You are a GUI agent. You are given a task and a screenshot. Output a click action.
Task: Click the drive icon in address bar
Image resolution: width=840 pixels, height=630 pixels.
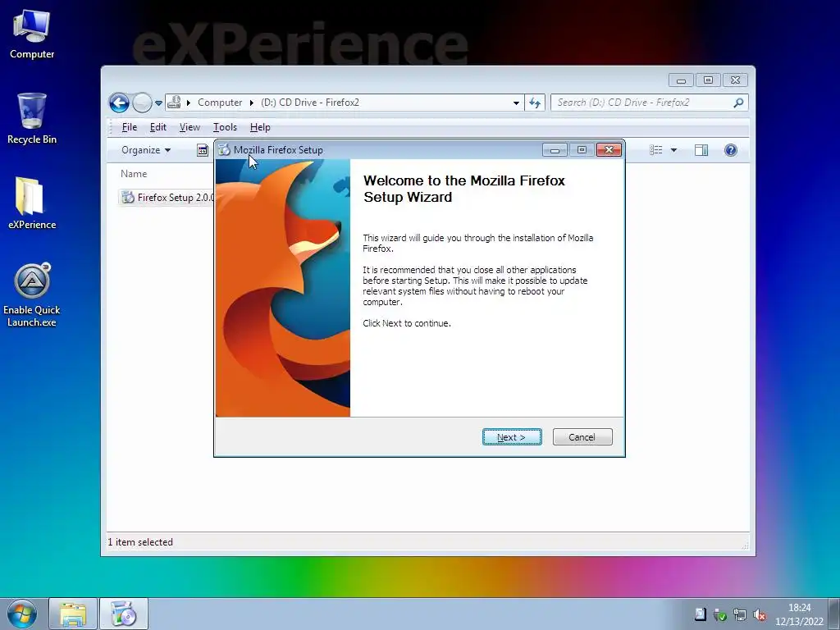(174, 102)
